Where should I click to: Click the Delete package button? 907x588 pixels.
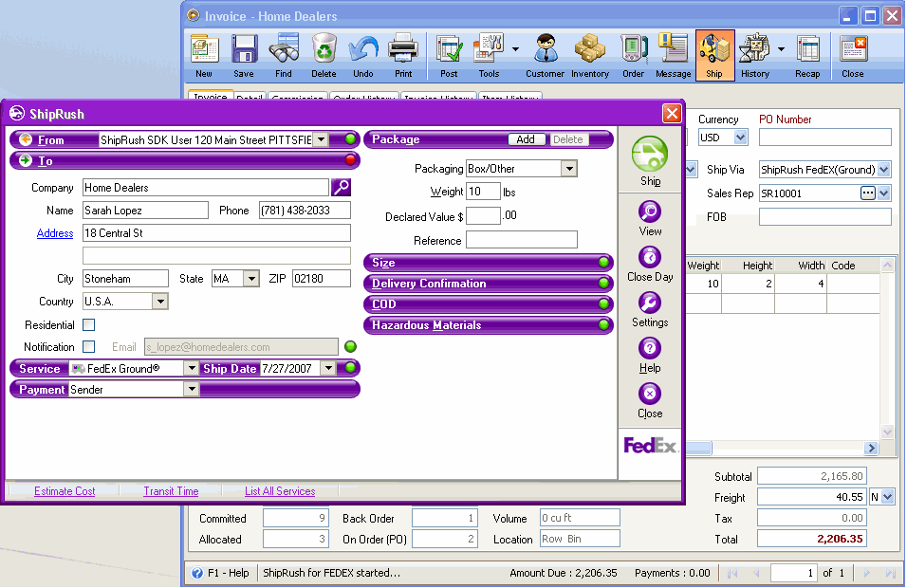coord(568,139)
